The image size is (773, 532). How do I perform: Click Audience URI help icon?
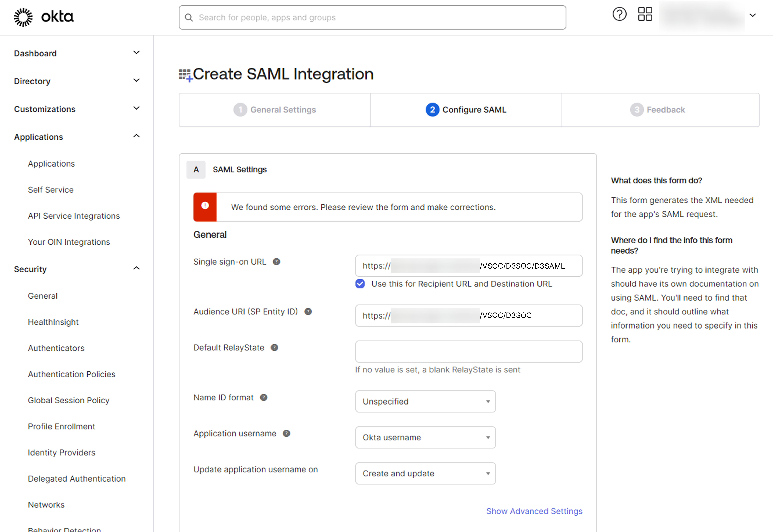pyautogui.click(x=308, y=312)
